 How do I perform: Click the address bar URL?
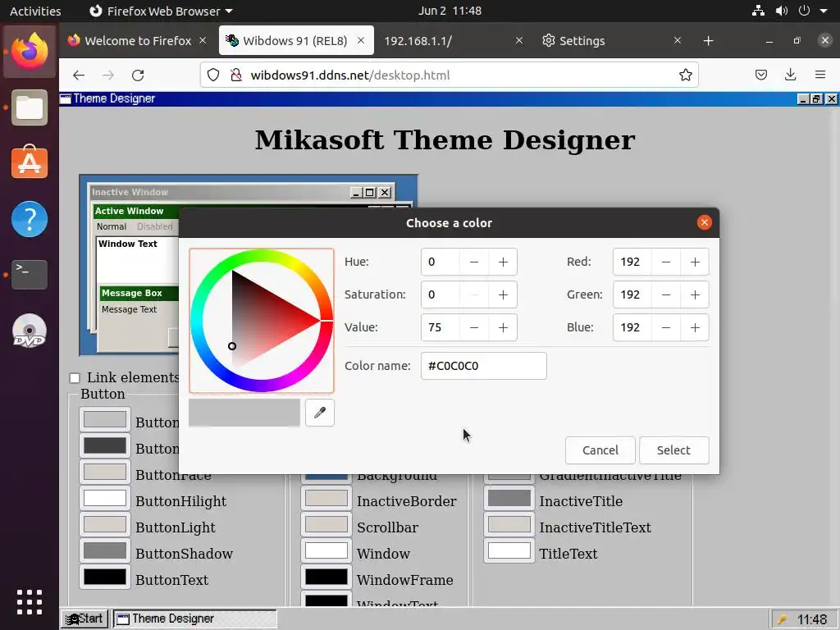pos(349,75)
